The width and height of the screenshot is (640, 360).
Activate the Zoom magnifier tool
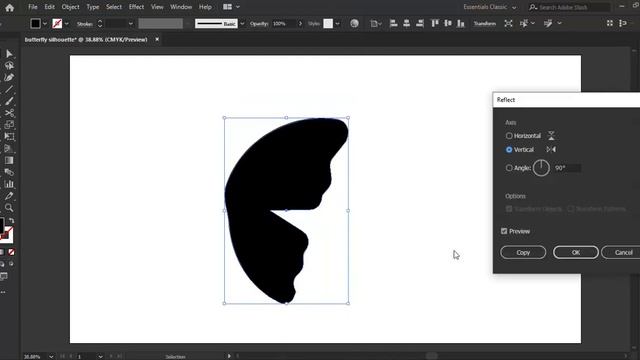click(x=9, y=208)
